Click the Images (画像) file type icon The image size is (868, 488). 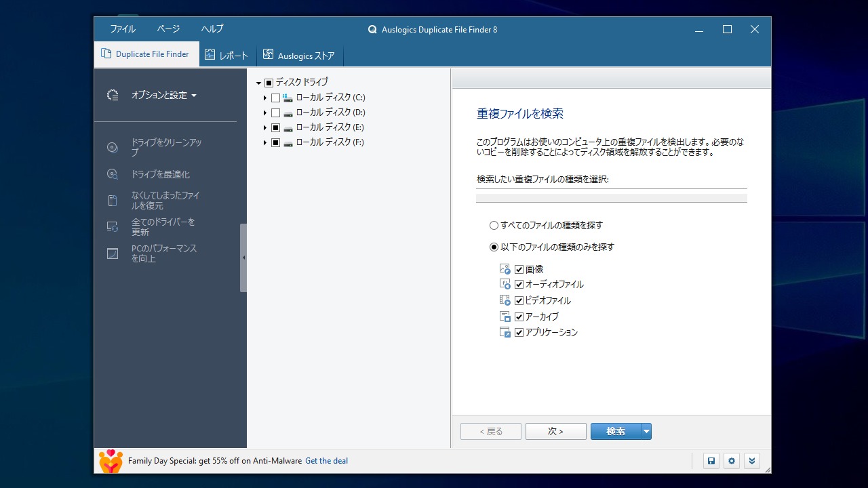(505, 269)
